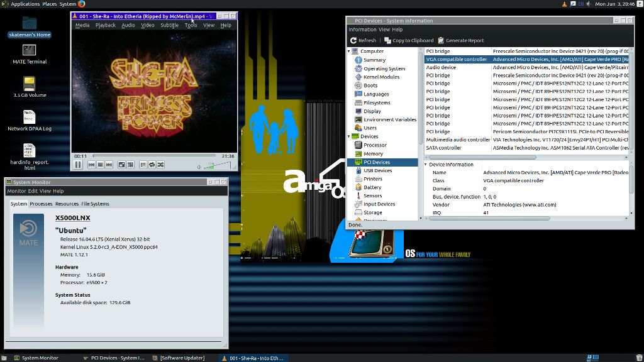Image resolution: width=644 pixels, height=362 pixels.
Task: Click Copy to Clipboard in System Information
Action: click(409, 40)
